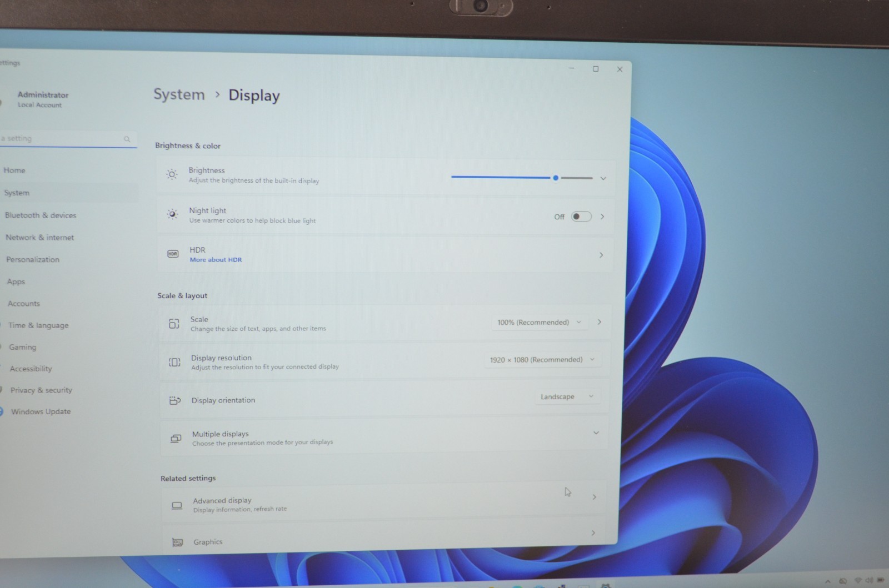The width and height of the screenshot is (889, 588).
Task: Click the Graphics row icon
Action: [x=177, y=542]
